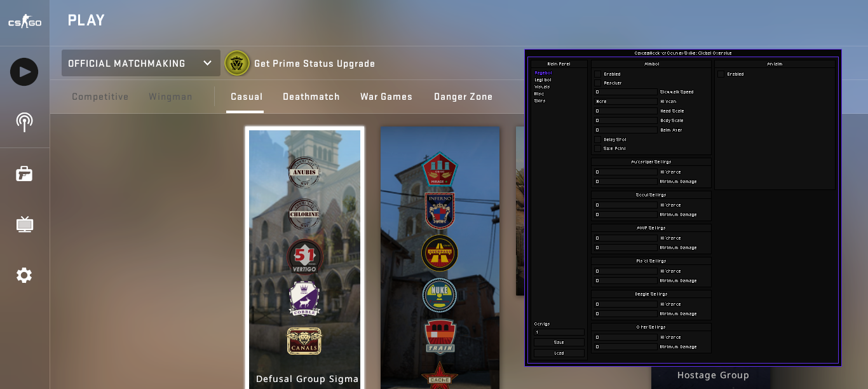Open the Watch TV icon in sidebar
This screenshot has height=389, width=868.
24,224
